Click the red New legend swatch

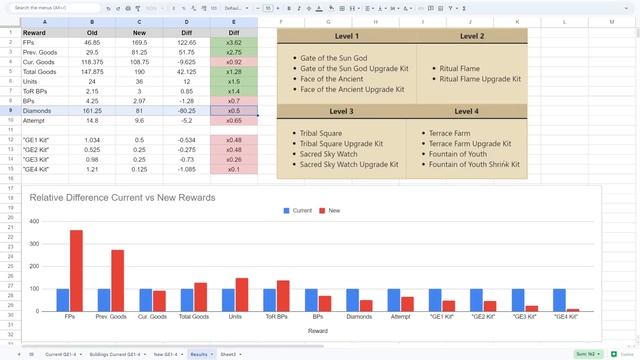pos(322,211)
